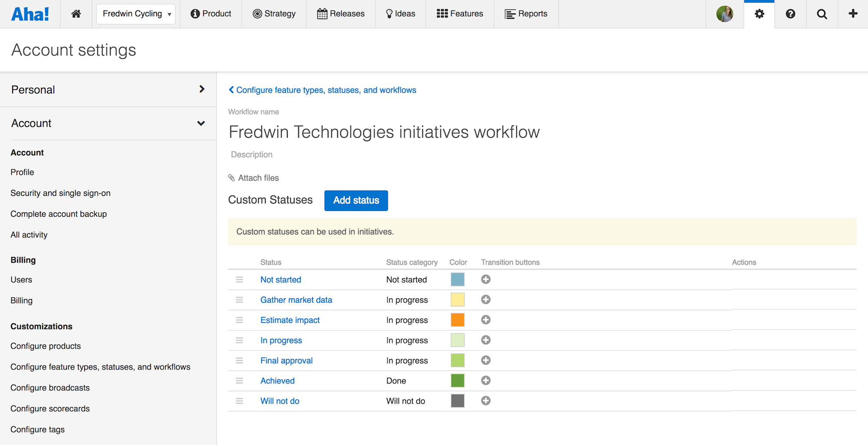868x445 pixels.
Task: Open the Final approval status link
Action: coord(286,360)
